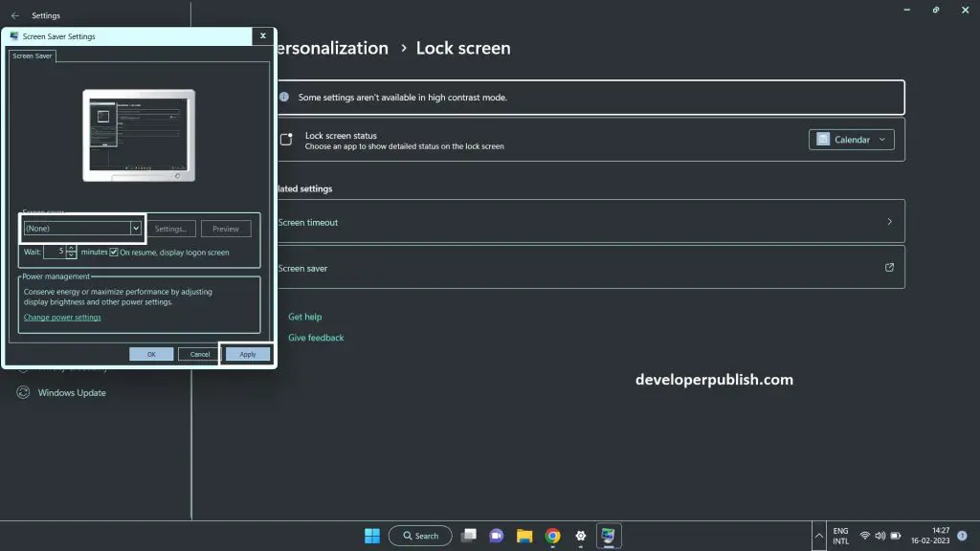Click the Wi-Fi icon in system tray
This screenshot has width=980, height=551.
point(865,536)
